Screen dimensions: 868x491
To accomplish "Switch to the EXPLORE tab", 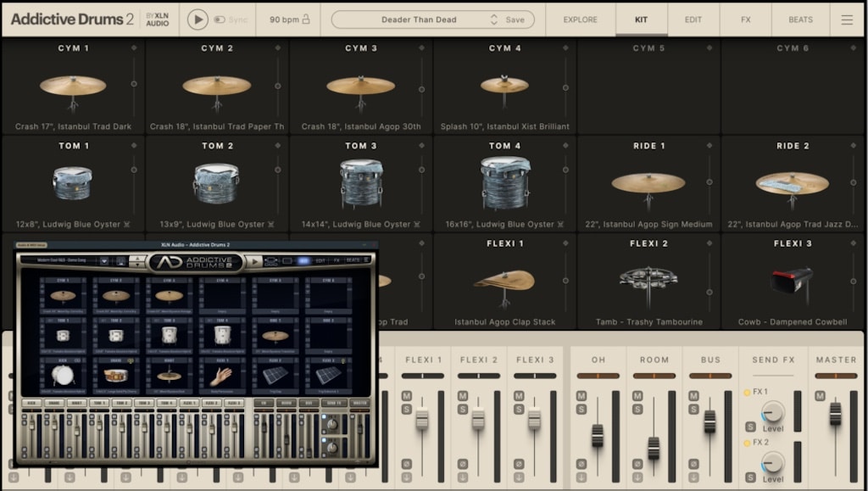I will (x=580, y=20).
